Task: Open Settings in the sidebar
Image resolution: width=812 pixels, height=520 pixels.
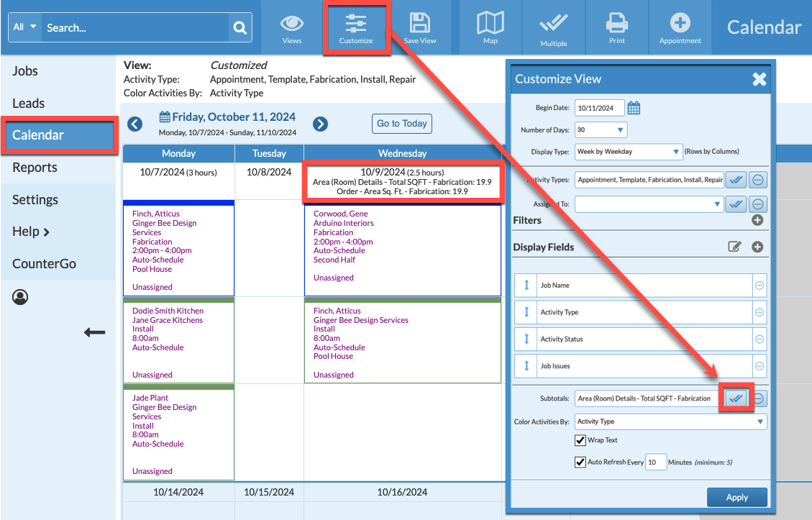Action: [35, 200]
